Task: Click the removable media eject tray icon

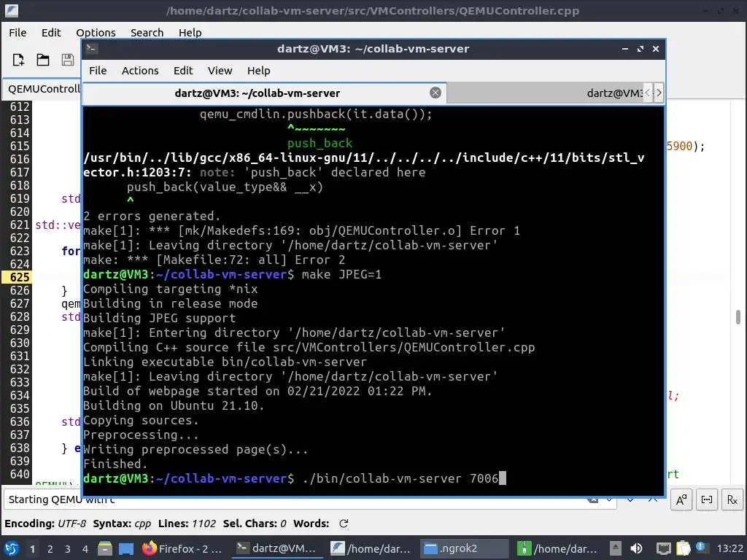Action: 616,549
